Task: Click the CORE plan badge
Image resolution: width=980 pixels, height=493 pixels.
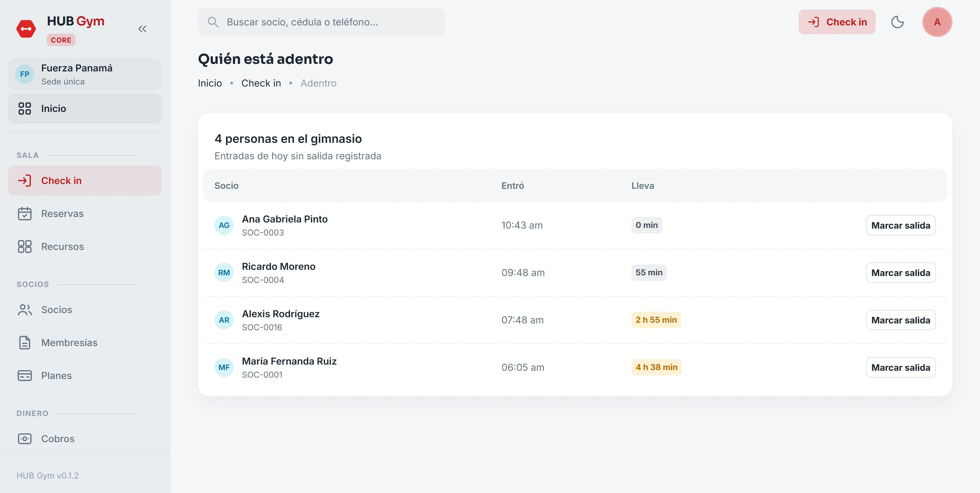Action: click(x=61, y=40)
